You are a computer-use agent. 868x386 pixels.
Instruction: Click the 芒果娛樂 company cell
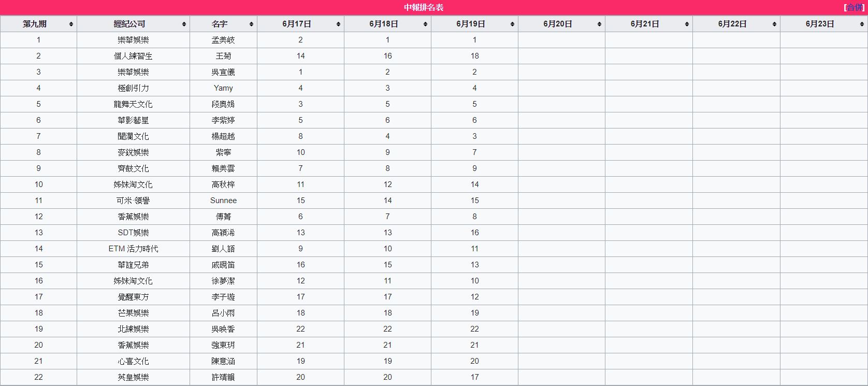pos(133,313)
